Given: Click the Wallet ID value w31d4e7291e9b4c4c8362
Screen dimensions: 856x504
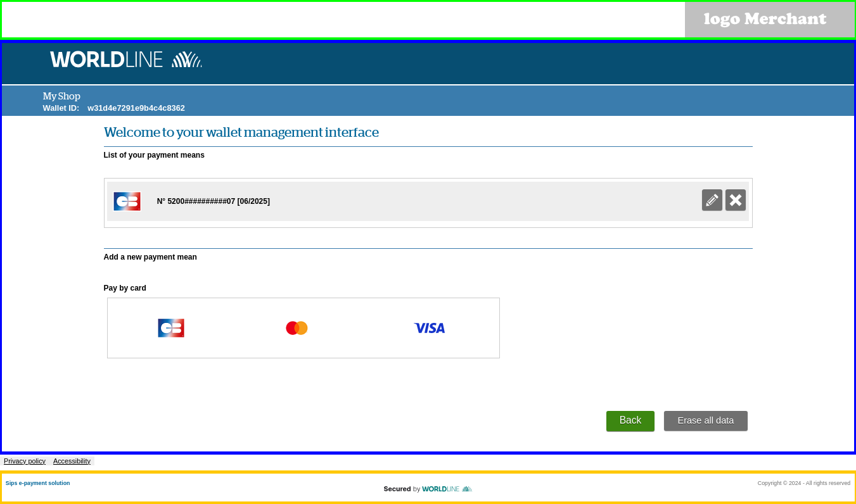Looking at the screenshot, I should click(136, 108).
